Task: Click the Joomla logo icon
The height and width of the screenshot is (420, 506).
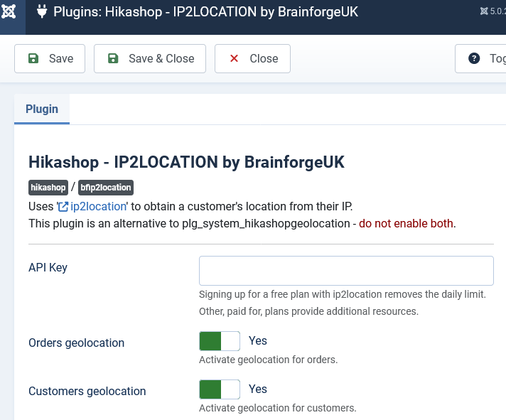Action: point(9,12)
